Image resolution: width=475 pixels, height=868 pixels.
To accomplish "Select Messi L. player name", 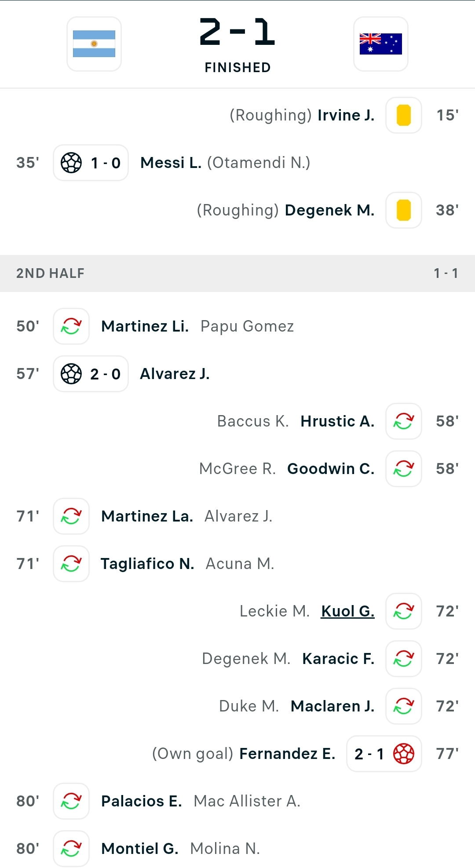I will [171, 163].
